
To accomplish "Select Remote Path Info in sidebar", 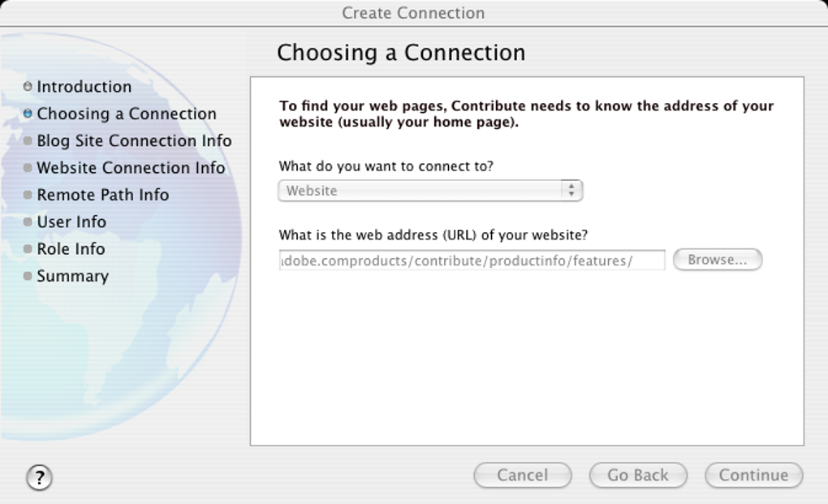I will point(102,195).
